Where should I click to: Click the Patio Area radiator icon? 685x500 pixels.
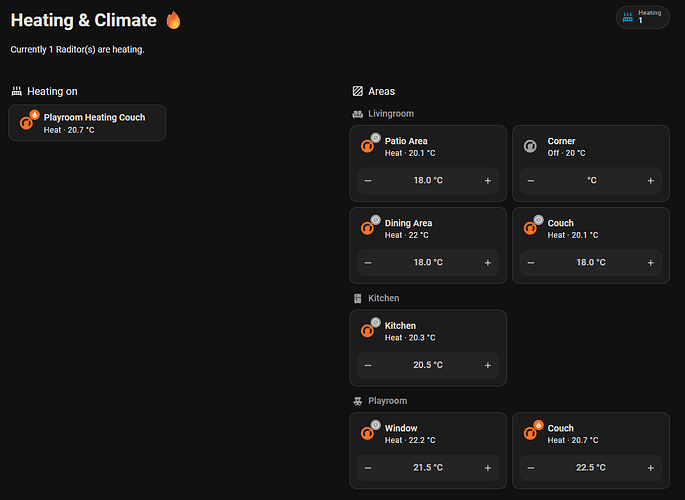pyautogui.click(x=368, y=146)
